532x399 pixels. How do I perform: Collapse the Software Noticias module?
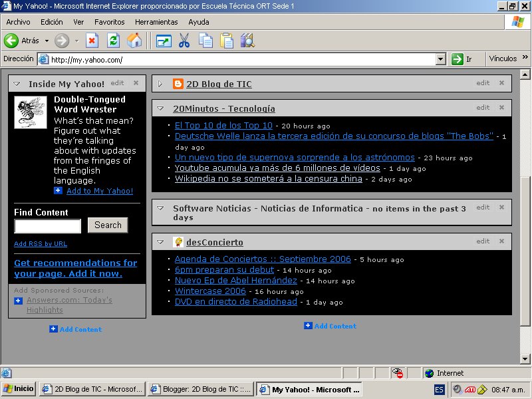(x=160, y=208)
